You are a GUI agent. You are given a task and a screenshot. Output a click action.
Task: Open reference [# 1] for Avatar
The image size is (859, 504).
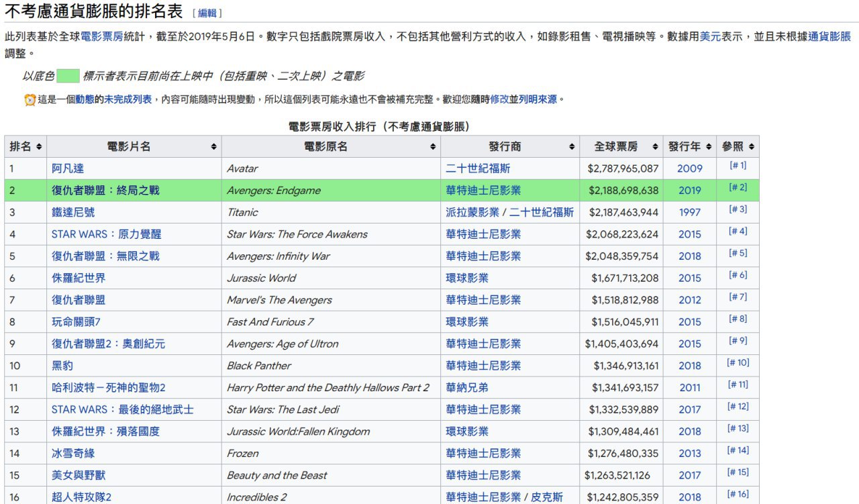click(x=738, y=165)
